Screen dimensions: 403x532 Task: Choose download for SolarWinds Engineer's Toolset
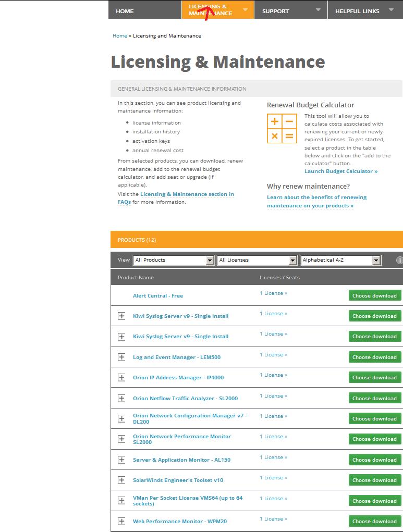[375, 480]
